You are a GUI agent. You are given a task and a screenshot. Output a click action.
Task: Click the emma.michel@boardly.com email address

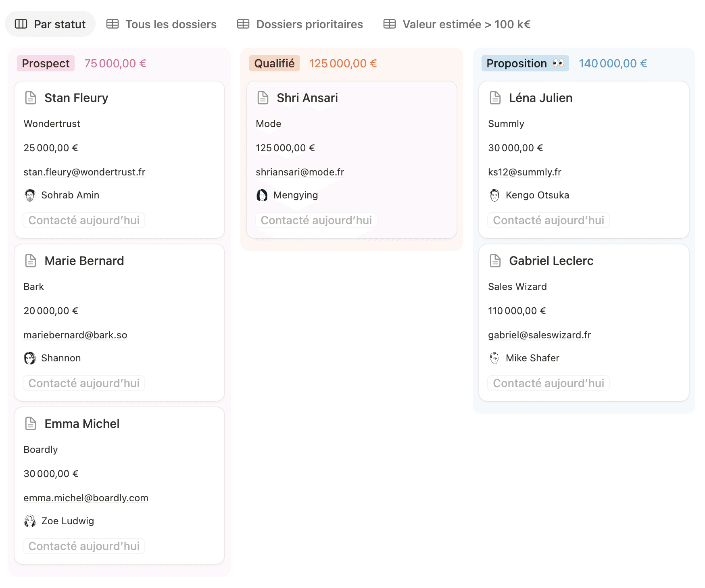pos(86,498)
